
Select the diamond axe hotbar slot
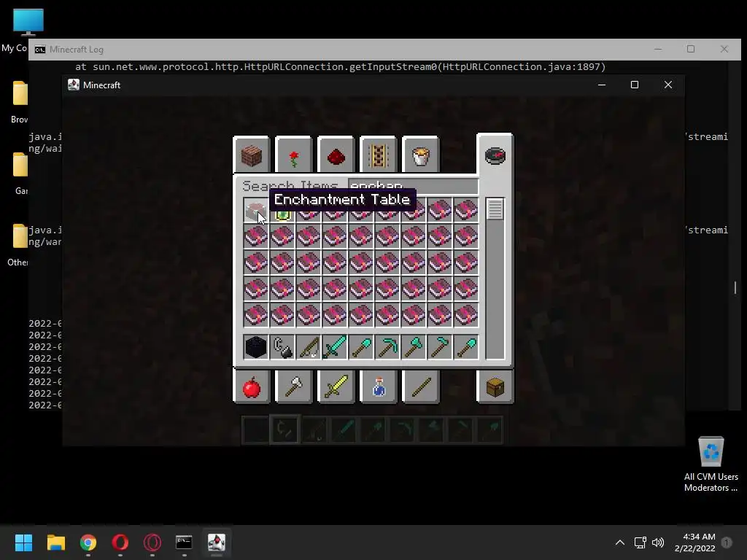click(x=413, y=346)
